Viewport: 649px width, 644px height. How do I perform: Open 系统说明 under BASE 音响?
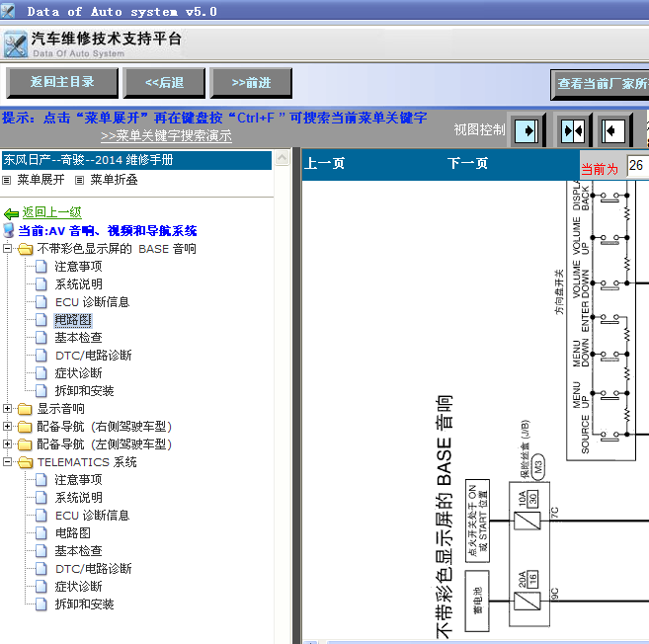(x=78, y=284)
